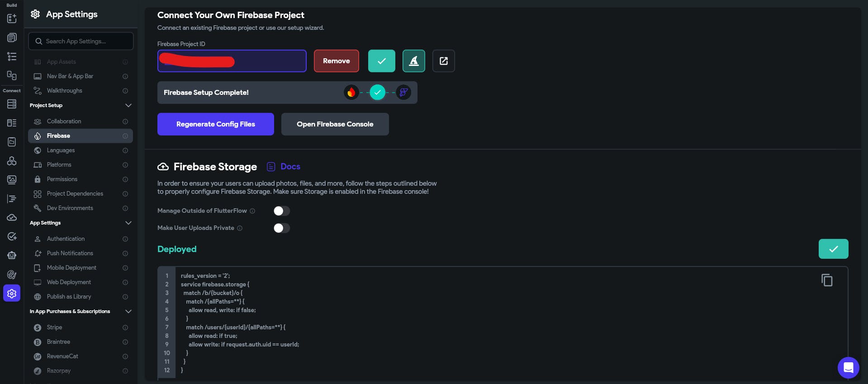The height and width of the screenshot is (384, 868).
Task: Open the App Values folder-box icon
Action: [x=12, y=142]
